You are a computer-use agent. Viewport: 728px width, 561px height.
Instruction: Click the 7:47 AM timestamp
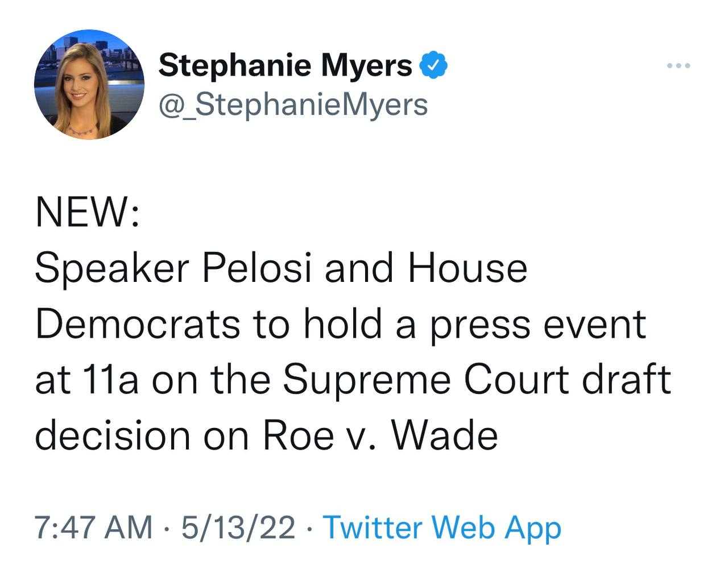click(x=93, y=527)
